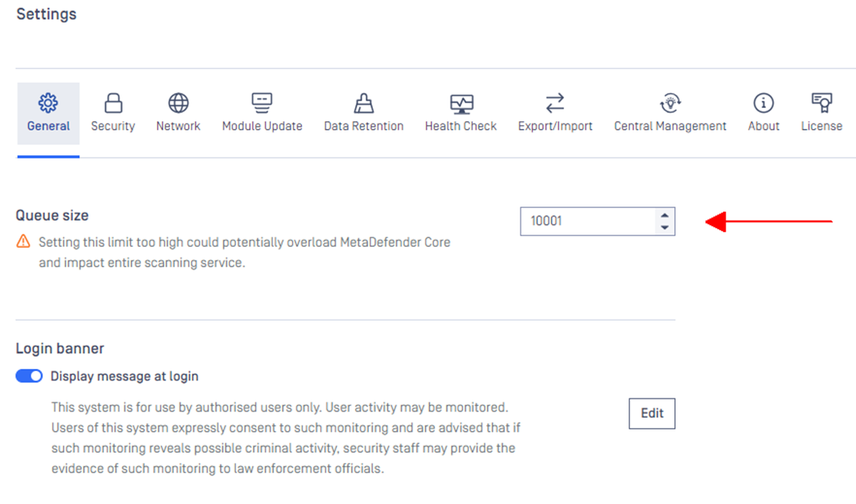The height and width of the screenshot is (504, 856).
Task: Switch to the Health Check tab label
Action: (461, 126)
